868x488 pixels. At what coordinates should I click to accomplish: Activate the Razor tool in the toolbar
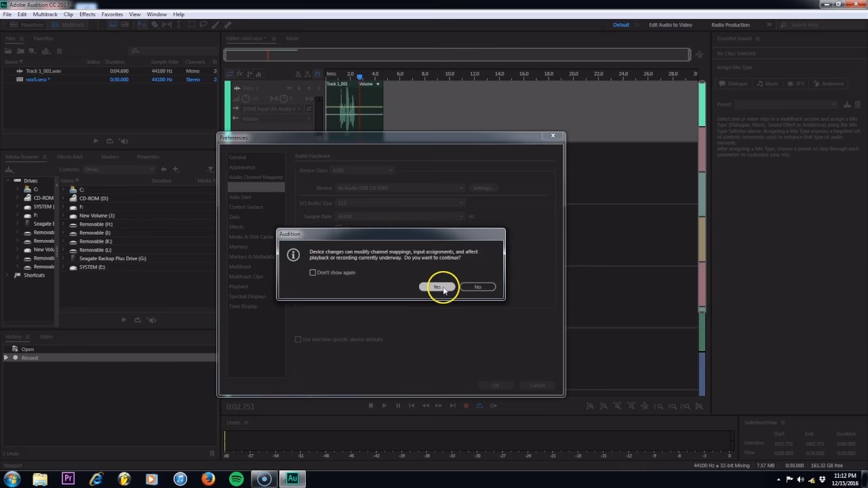(x=155, y=25)
